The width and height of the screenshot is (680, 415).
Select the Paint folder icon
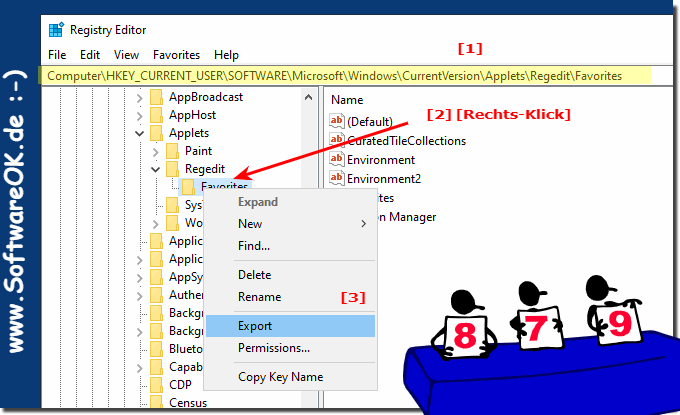(x=172, y=151)
